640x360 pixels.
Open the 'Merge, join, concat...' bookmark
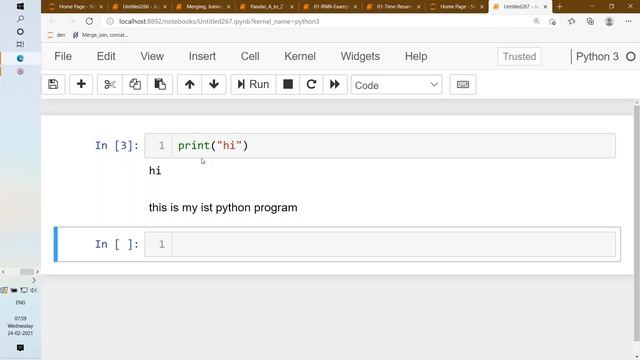point(100,35)
